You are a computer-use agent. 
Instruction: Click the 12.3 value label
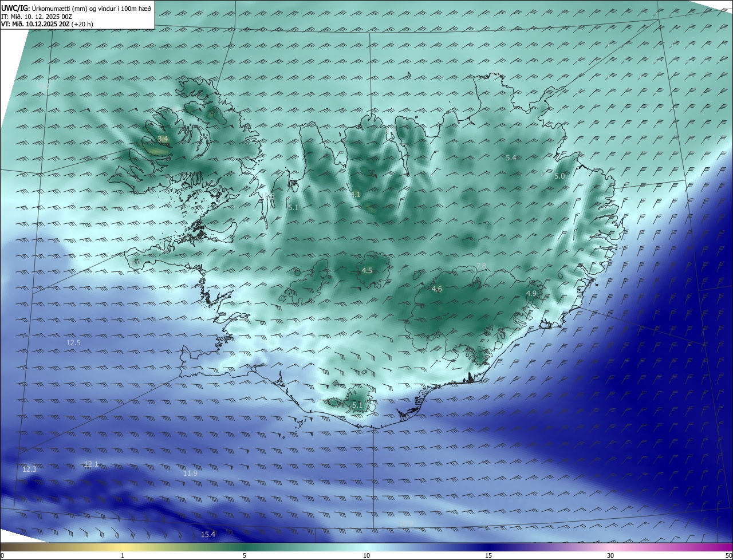coord(29,469)
